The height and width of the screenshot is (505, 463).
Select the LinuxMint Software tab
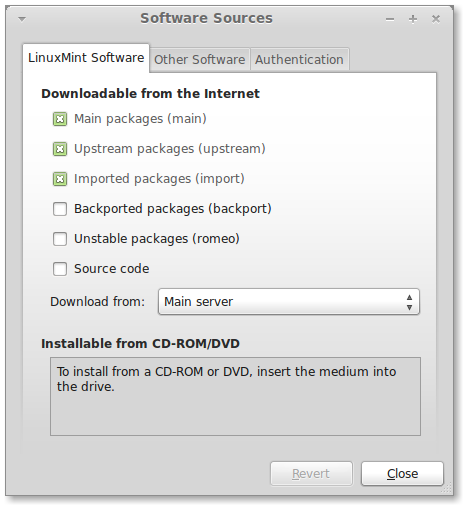point(86,58)
